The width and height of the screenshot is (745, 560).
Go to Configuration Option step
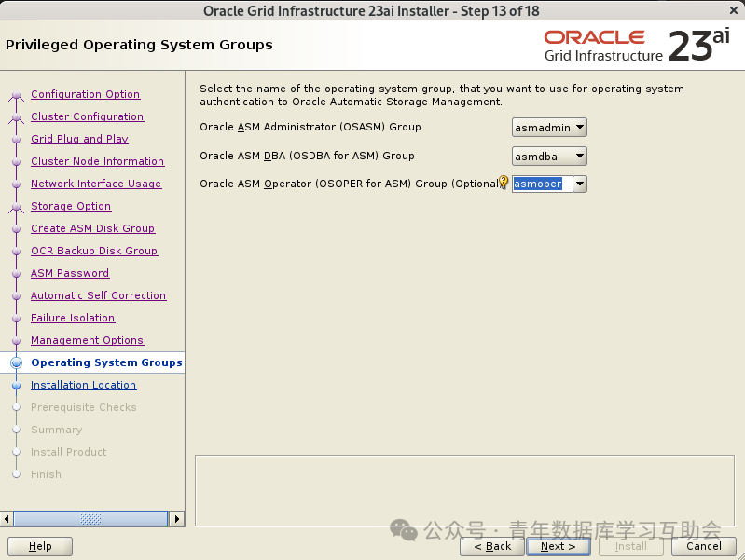[x=86, y=94]
